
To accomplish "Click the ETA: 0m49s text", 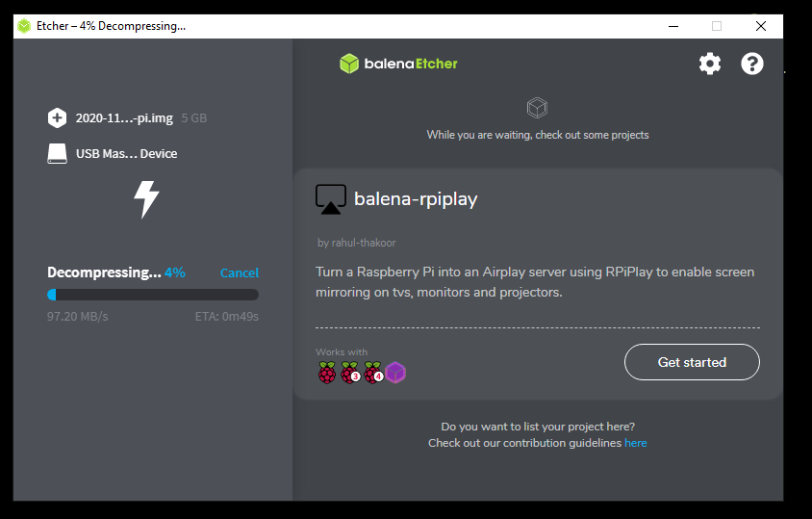I will (227, 316).
